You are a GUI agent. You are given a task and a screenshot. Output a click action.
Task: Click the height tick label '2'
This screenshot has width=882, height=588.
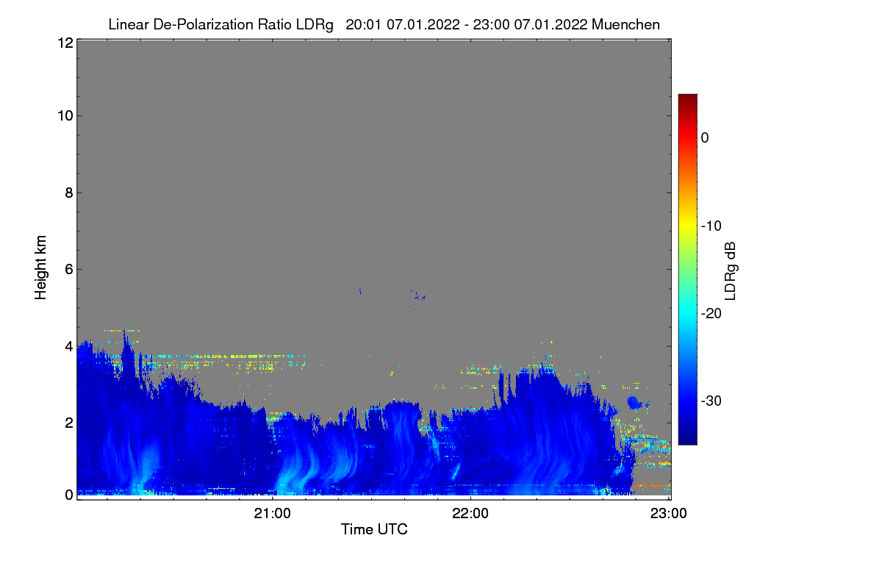(x=68, y=422)
